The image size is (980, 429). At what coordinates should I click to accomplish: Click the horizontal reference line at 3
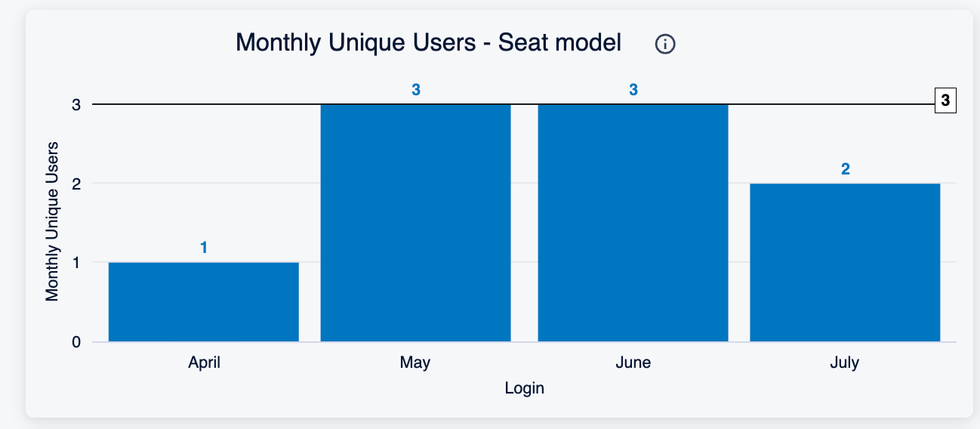[x=513, y=104]
